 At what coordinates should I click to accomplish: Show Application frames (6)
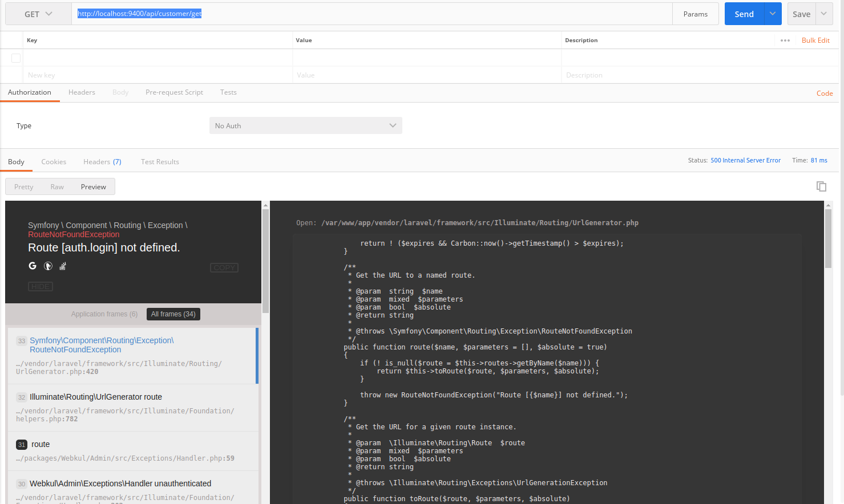pyautogui.click(x=104, y=314)
